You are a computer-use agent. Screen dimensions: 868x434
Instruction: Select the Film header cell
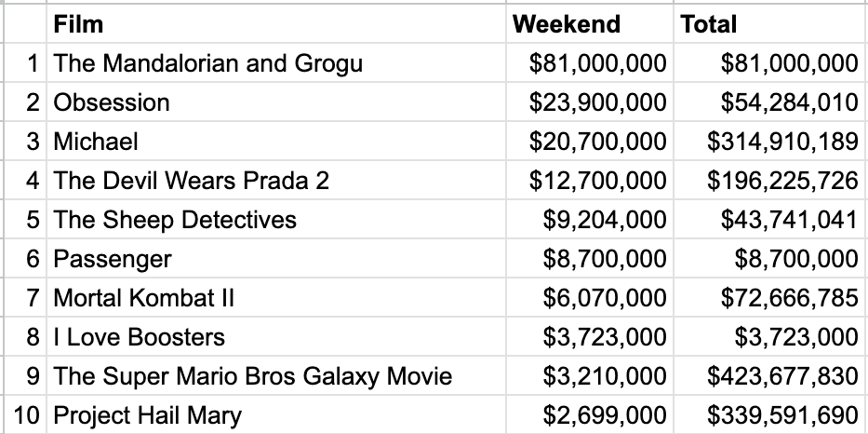pos(276,24)
